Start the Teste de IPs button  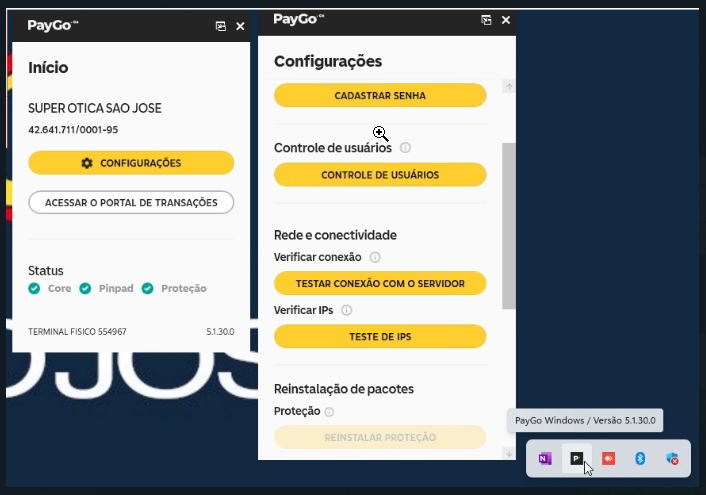[380, 337]
